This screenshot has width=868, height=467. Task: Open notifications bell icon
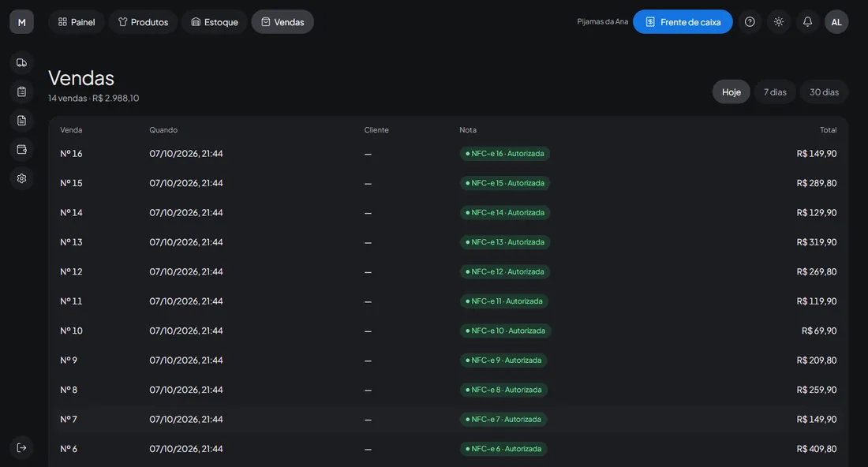pyautogui.click(x=808, y=22)
